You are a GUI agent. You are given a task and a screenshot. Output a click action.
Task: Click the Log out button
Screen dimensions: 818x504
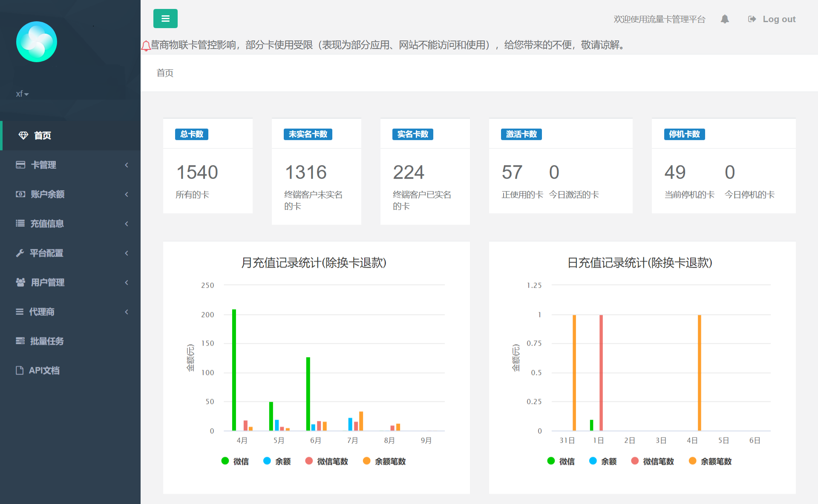coord(772,19)
